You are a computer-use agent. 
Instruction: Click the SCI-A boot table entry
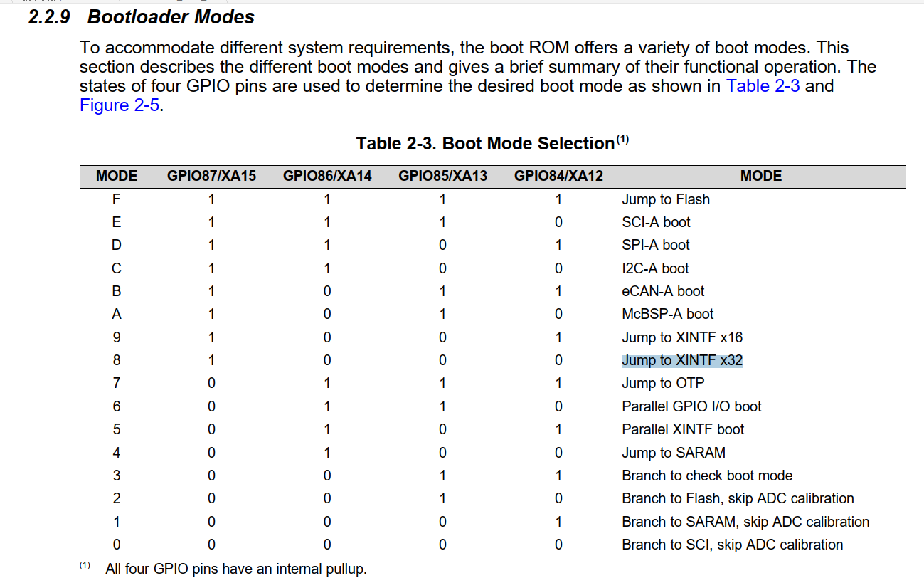656,222
